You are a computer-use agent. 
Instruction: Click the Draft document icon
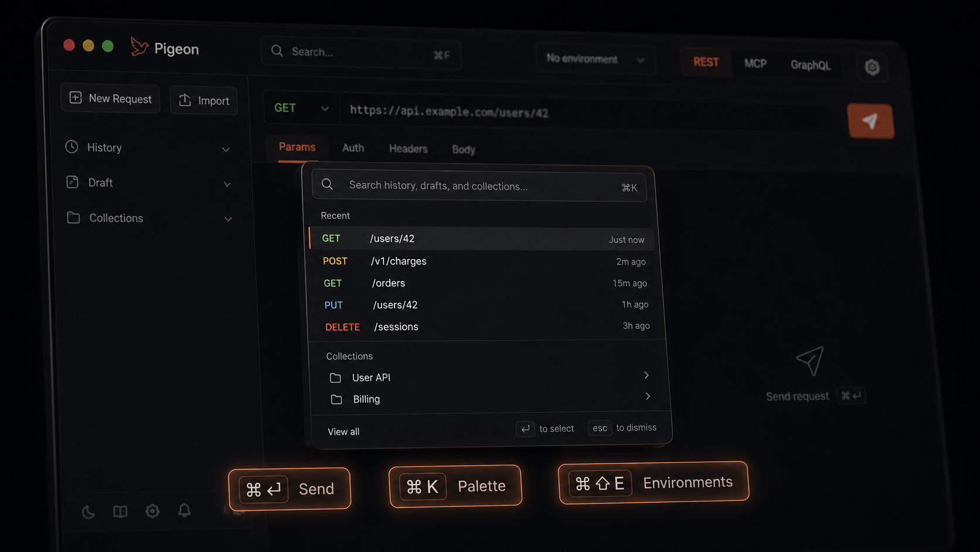tap(73, 182)
